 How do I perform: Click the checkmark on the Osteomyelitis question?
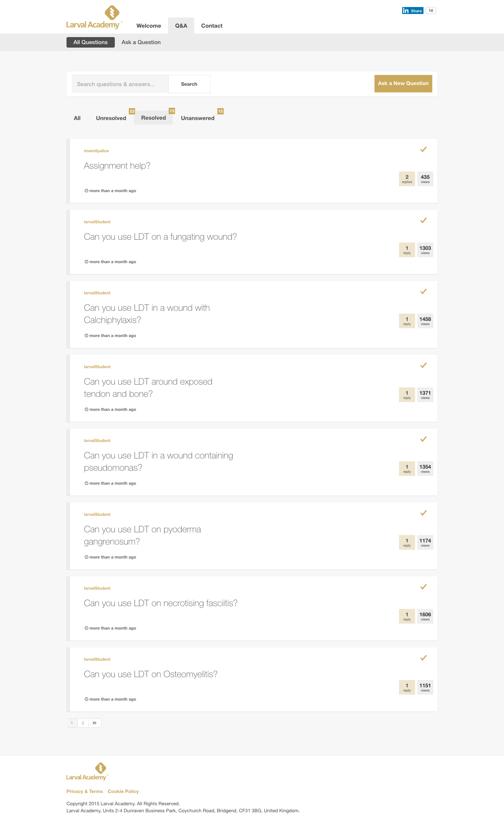click(x=423, y=658)
